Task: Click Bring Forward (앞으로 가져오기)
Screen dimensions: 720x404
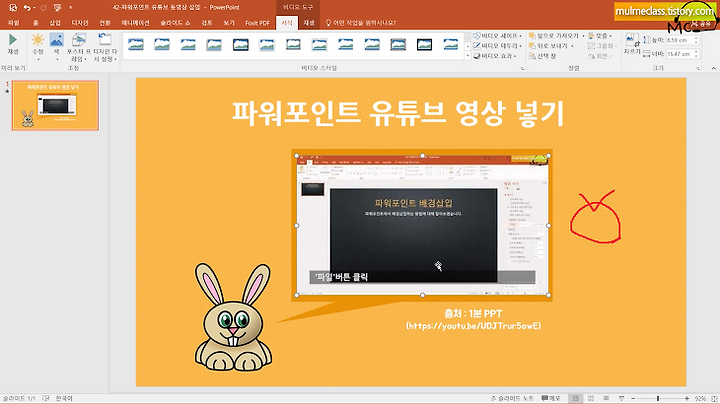Action: point(557,36)
